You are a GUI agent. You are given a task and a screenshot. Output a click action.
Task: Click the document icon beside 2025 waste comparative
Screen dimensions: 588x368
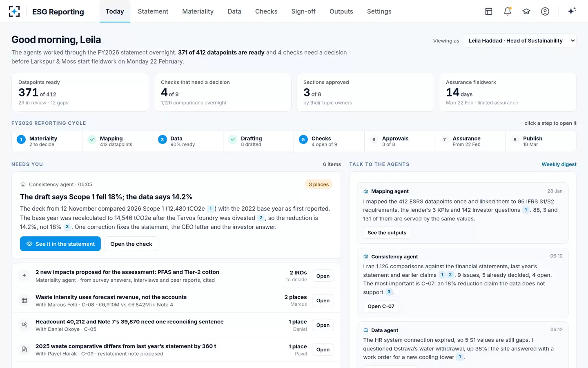coord(24,350)
